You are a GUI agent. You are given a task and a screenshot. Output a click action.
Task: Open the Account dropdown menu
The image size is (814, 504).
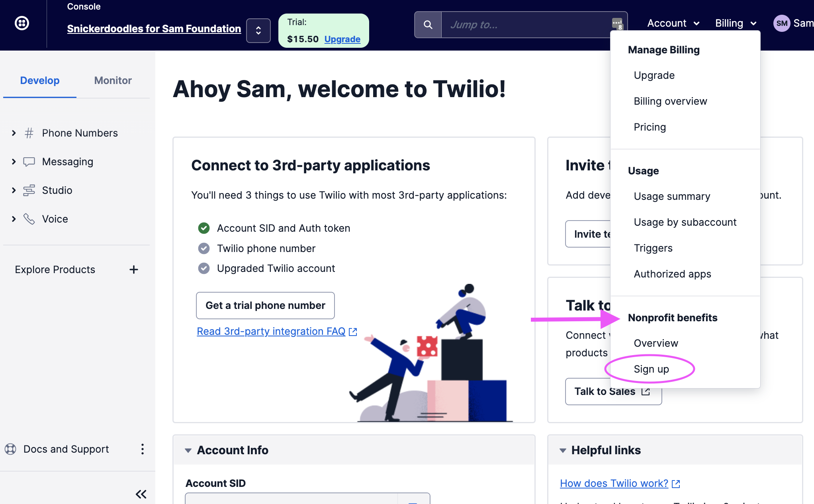point(673,23)
